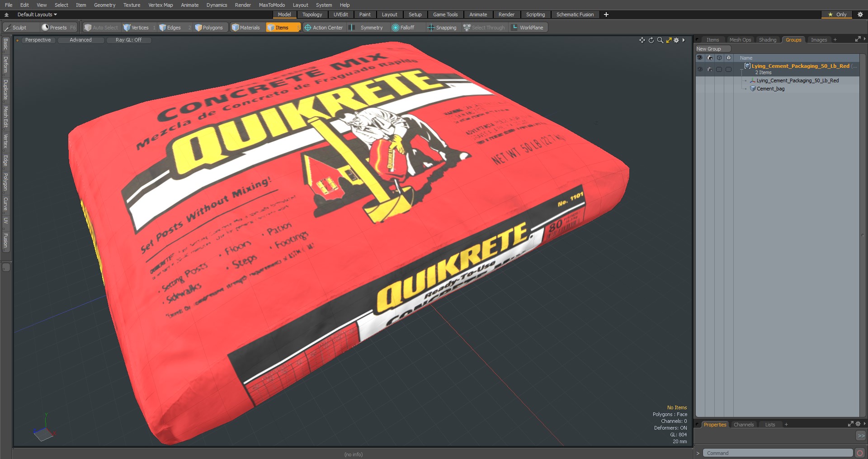Open the Vertex Map menu
The image size is (868, 459).
[x=160, y=5]
